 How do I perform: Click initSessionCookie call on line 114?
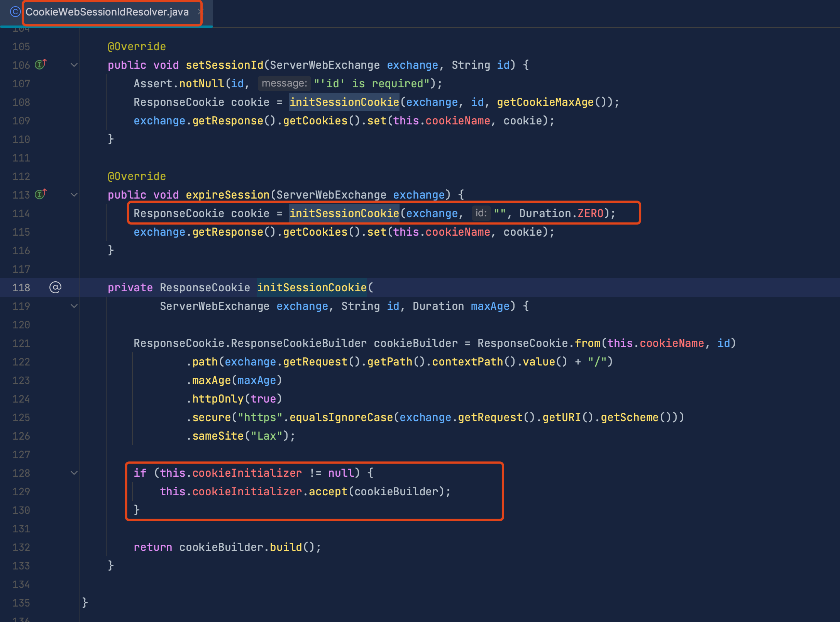coord(344,213)
